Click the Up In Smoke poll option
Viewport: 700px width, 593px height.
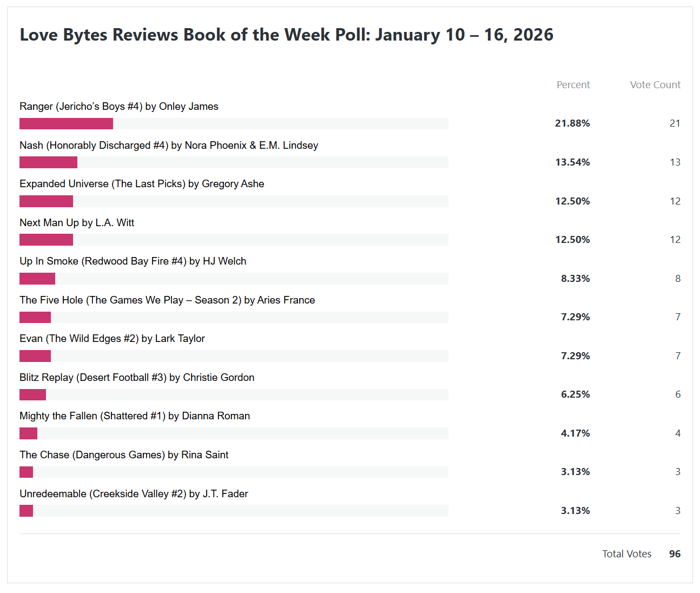point(133,261)
